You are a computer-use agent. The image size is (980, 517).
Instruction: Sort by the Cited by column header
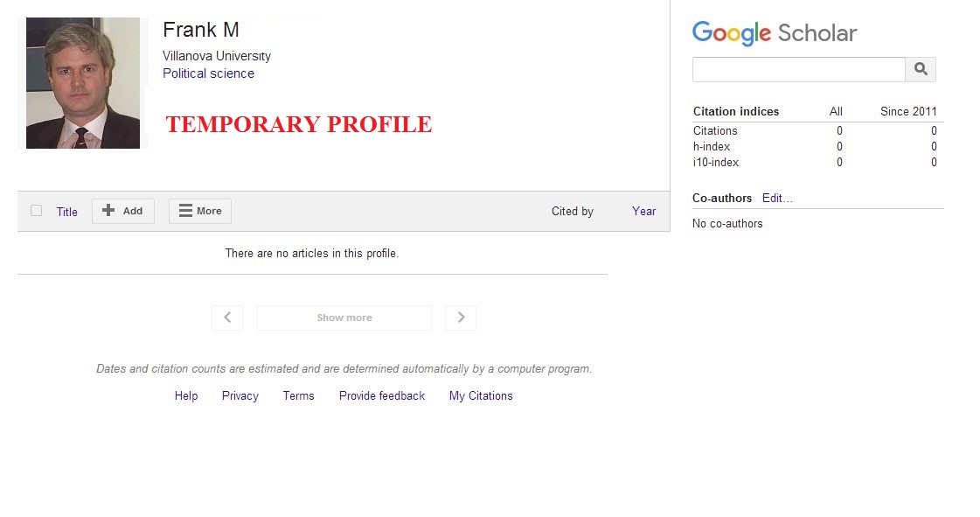tap(573, 212)
